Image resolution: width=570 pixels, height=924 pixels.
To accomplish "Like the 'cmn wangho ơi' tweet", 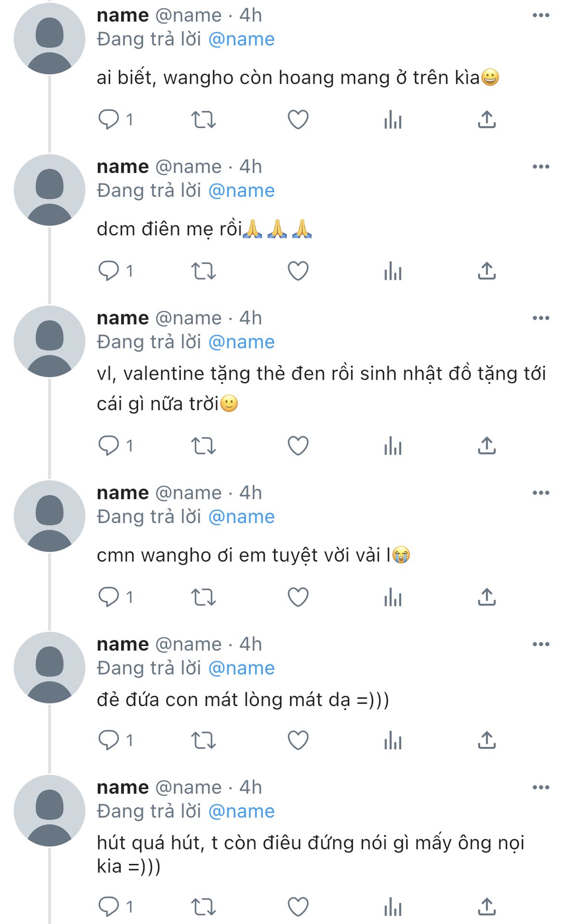I will pyautogui.click(x=298, y=597).
